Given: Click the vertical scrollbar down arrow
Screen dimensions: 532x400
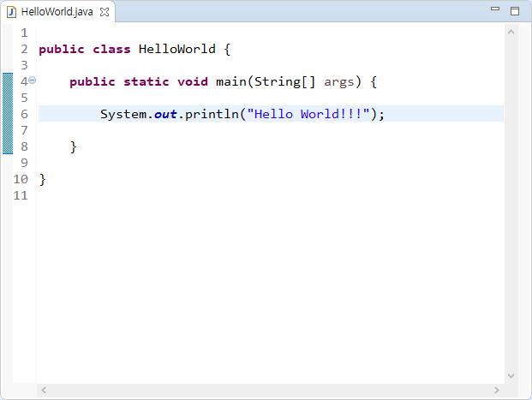Looking at the screenshot, I should point(511,375).
